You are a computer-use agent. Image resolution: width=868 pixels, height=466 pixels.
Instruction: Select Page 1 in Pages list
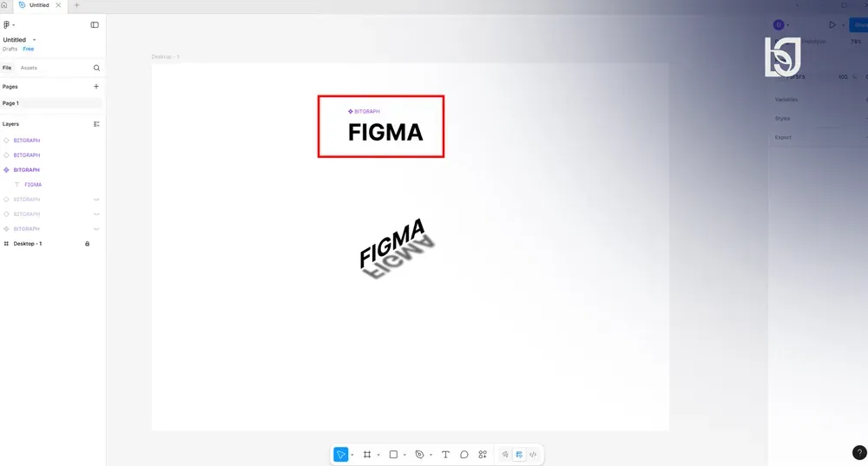(51, 103)
